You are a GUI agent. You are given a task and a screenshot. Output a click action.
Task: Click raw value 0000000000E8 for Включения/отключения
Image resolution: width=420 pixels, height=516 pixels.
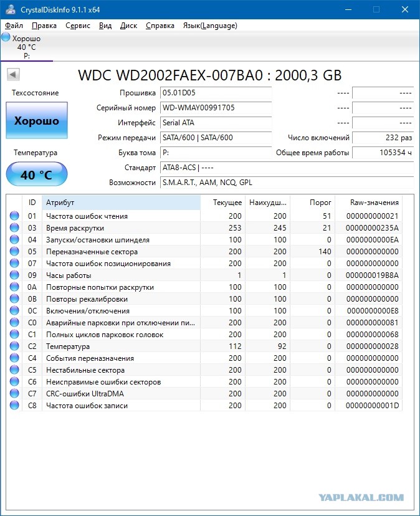(373, 310)
